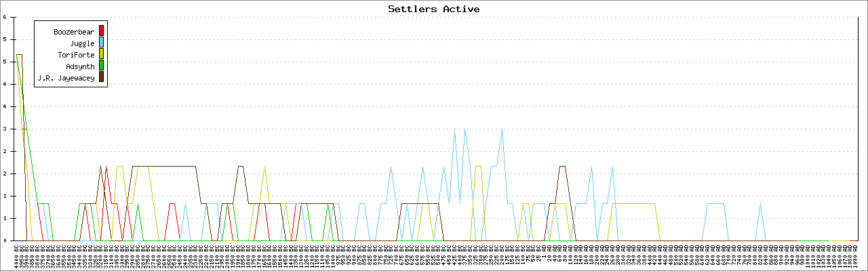
Task: Click the Settlers Active chart title
Action: [433, 9]
